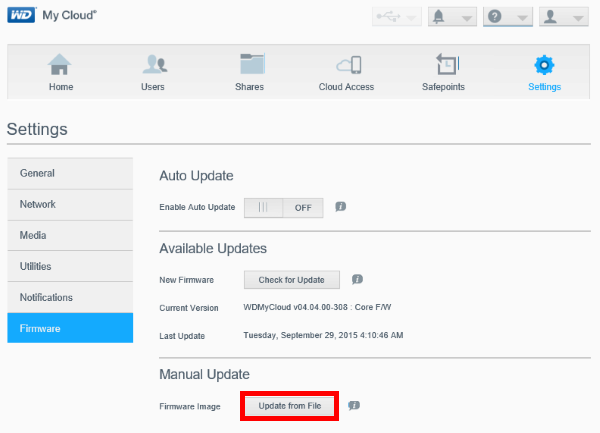Click the Check for Update button
The width and height of the screenshot is (600, 433).
tap(291, 279)
